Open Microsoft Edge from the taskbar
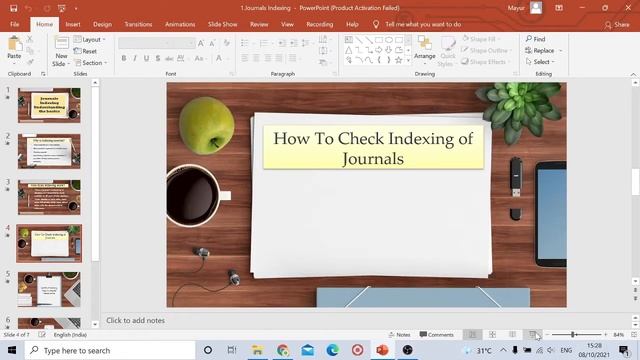This screenshot has height=360, width=640. pyautogui.click(x=333, y=350)
